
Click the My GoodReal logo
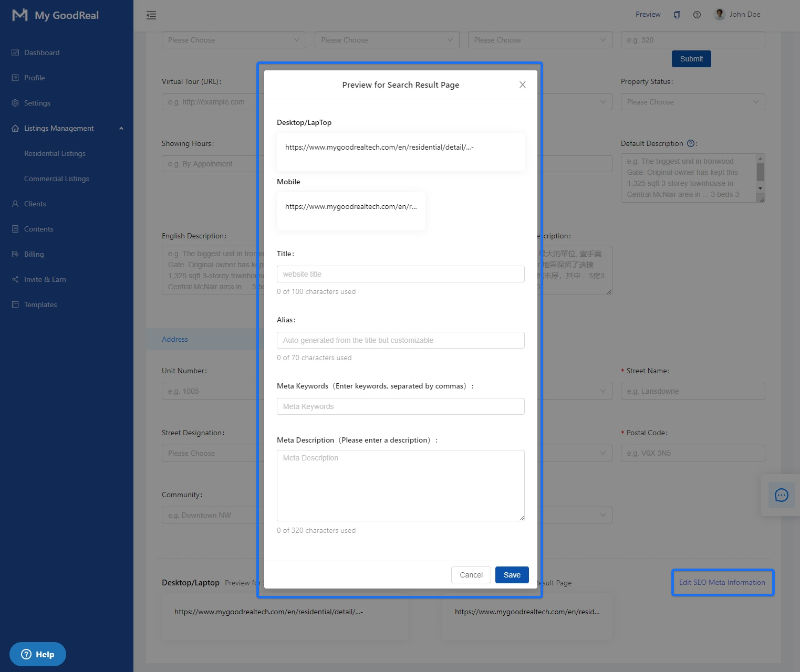[x=55, y=15]
